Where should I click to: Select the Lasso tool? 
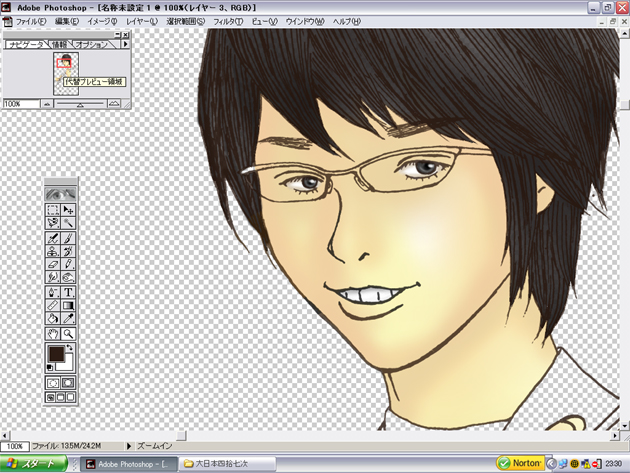point(53,223)
